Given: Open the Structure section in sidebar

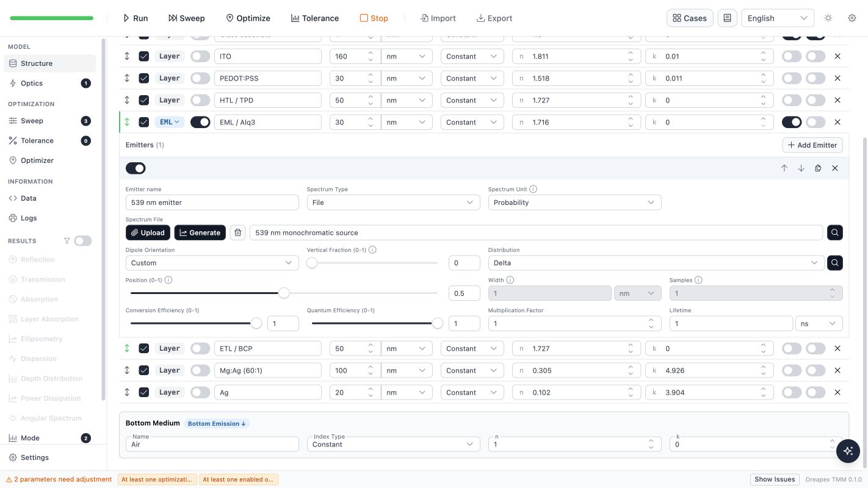Looking at the screenshot, I should (50, 63).
